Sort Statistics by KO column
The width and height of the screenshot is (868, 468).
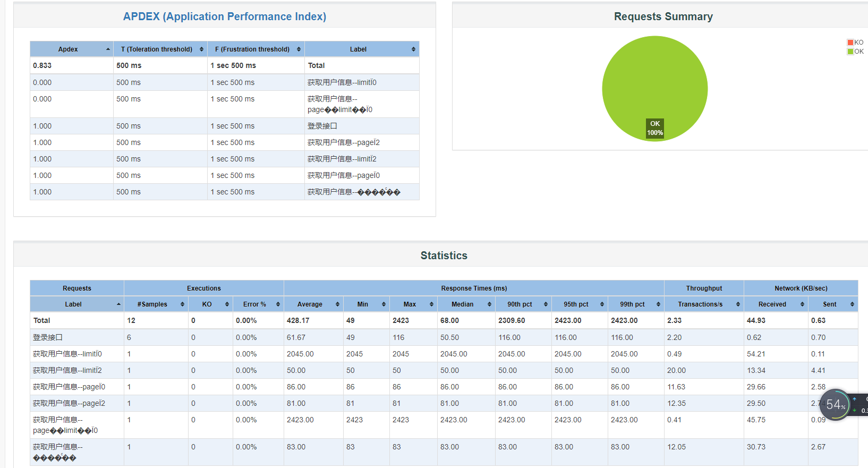coord(210,304)
